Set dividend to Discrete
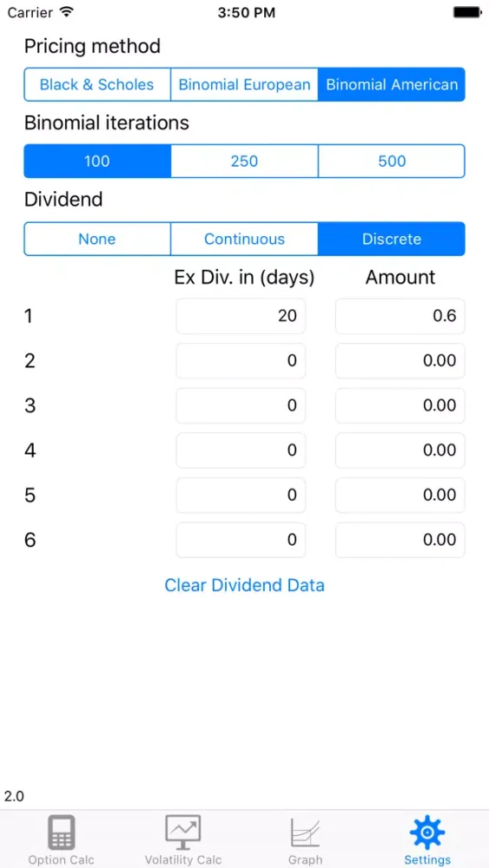The width and height of the screenshot is (489, 868). click(392, 240)
